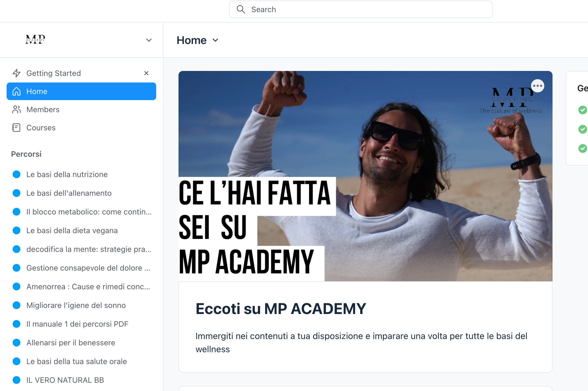This screenshot has width=588, height=391.
Task: Expand the Home title dropdown arrow
Action: point(215,40)
